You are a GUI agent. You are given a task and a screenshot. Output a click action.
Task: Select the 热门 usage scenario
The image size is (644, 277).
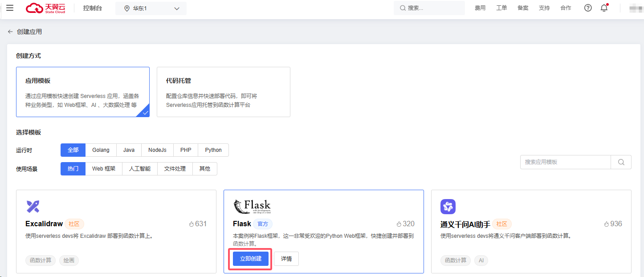click(x=73, y=169)
